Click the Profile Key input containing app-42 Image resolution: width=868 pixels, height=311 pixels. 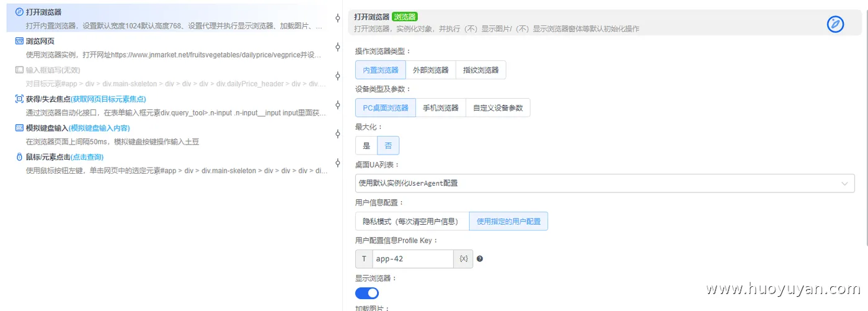click(413, 259)
